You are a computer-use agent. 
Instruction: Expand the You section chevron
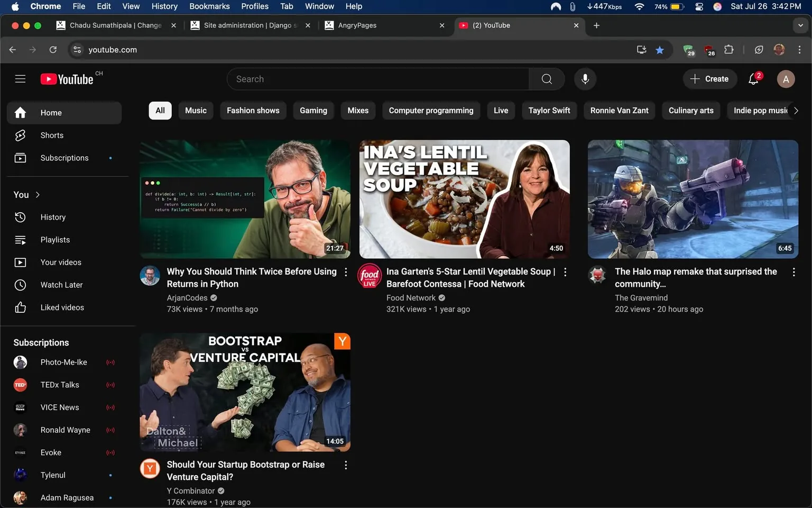[x=38, y=194]
